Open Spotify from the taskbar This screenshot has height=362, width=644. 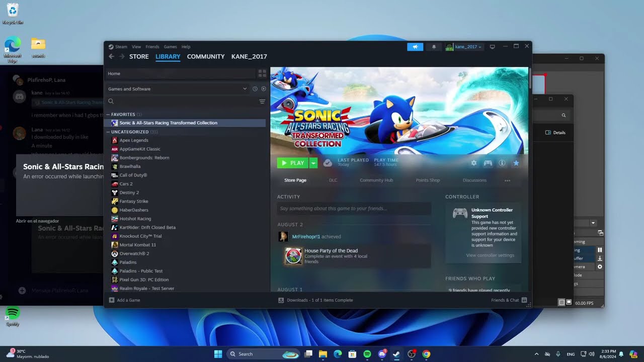click(367, 354)
